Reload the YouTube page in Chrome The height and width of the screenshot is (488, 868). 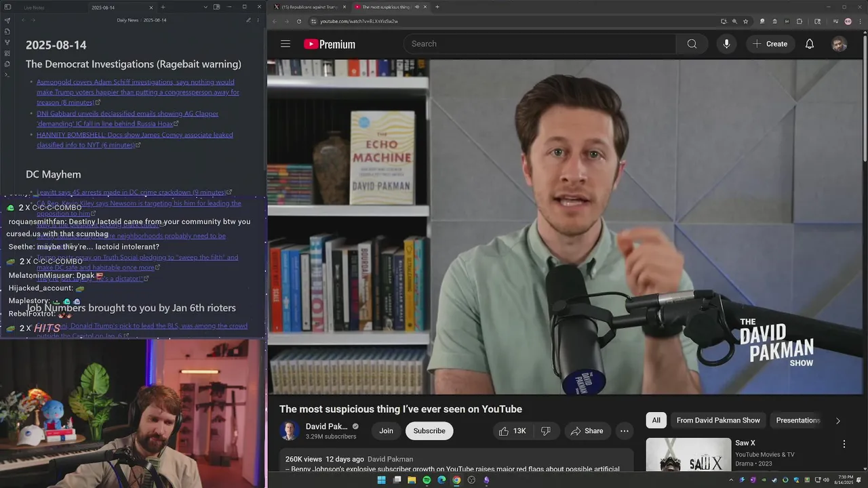pos(299,21)
